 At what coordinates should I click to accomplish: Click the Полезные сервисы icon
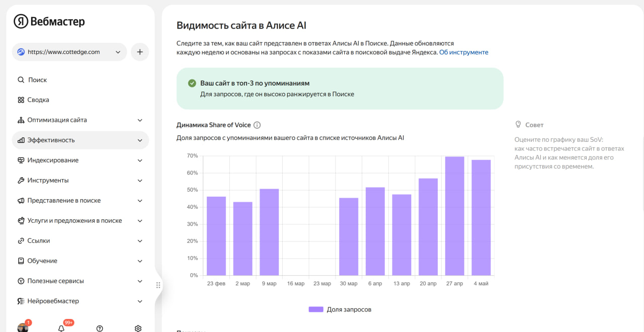(x=21, y=281)
